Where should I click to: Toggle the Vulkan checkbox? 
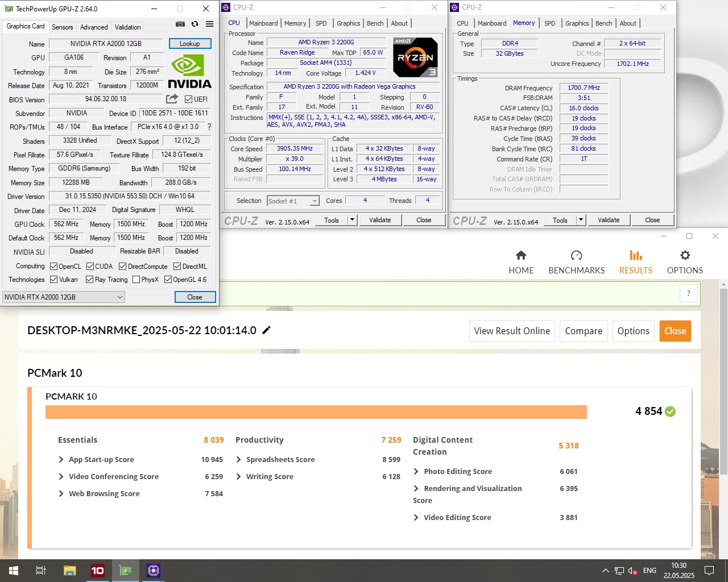(53, 279)
